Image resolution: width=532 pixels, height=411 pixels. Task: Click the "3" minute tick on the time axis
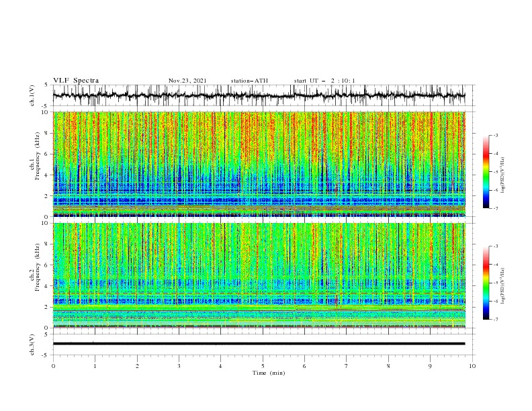(179, 366)
